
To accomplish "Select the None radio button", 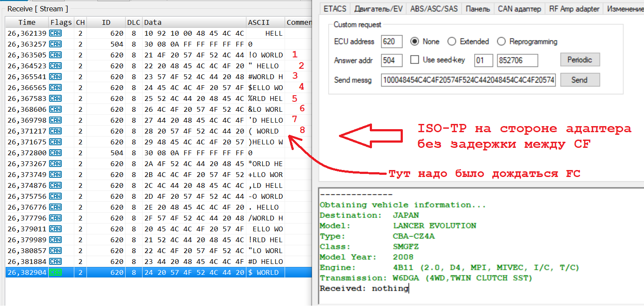I will click(x=415, y=42).
